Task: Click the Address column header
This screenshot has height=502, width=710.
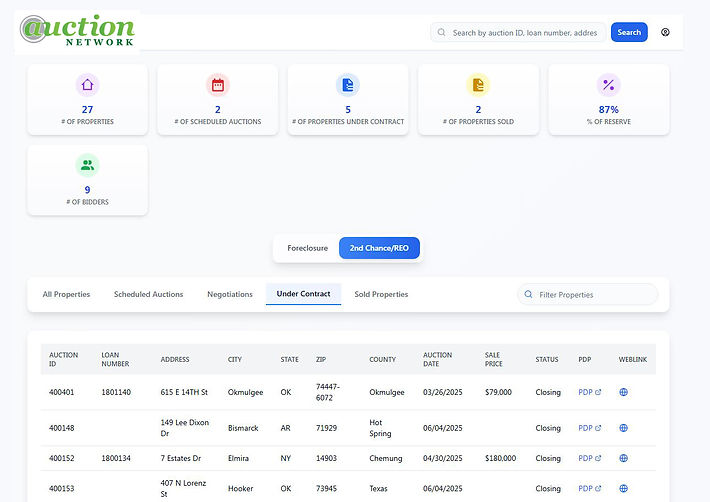Action: (x=175, y=359)
